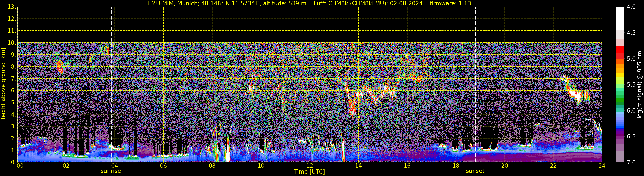The width and height of the screenshot is (644, 176).
Task: Click the y-axis tick label '12.'
Action: [12, 19]
